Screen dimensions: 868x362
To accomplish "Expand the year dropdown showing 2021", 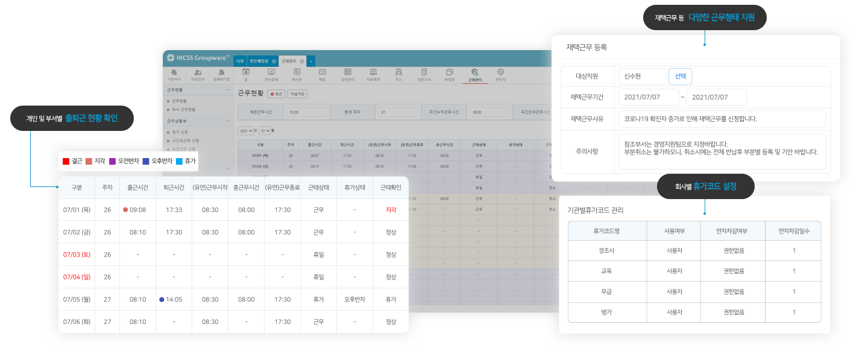I will [245, 130].
